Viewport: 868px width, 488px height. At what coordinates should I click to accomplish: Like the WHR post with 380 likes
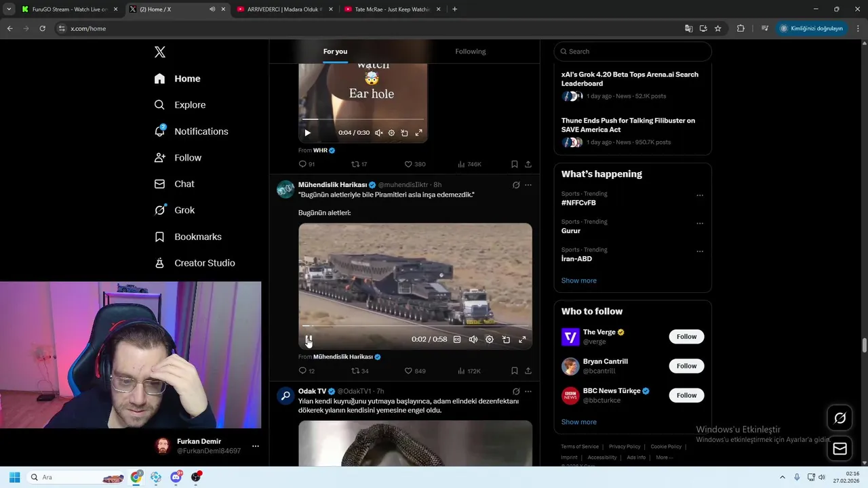[414, 164]
